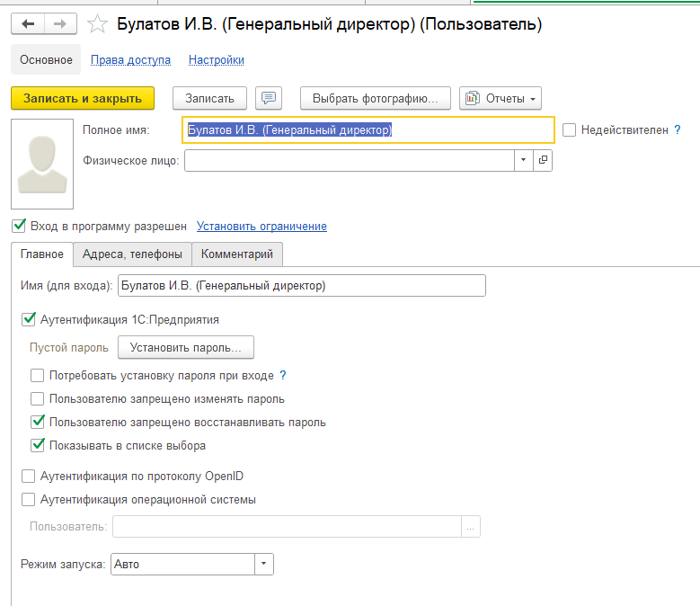Click help question mark beside password requirement

point(283,376)
